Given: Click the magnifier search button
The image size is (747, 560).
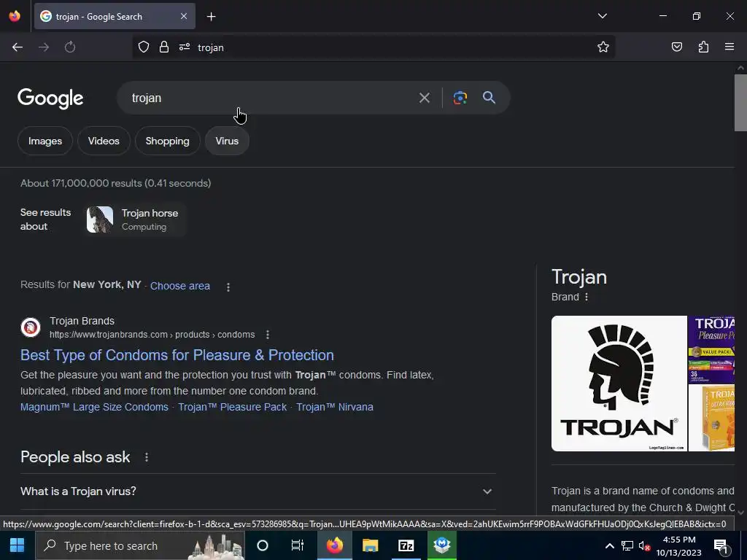Looking at the screenshot, I should pyautogui.click(x=489, y=98).
